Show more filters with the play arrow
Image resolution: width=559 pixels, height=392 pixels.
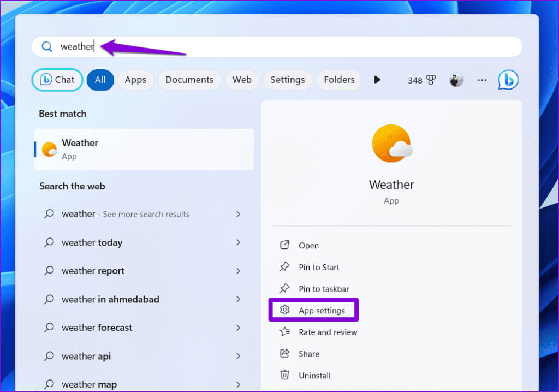point(377,80)
